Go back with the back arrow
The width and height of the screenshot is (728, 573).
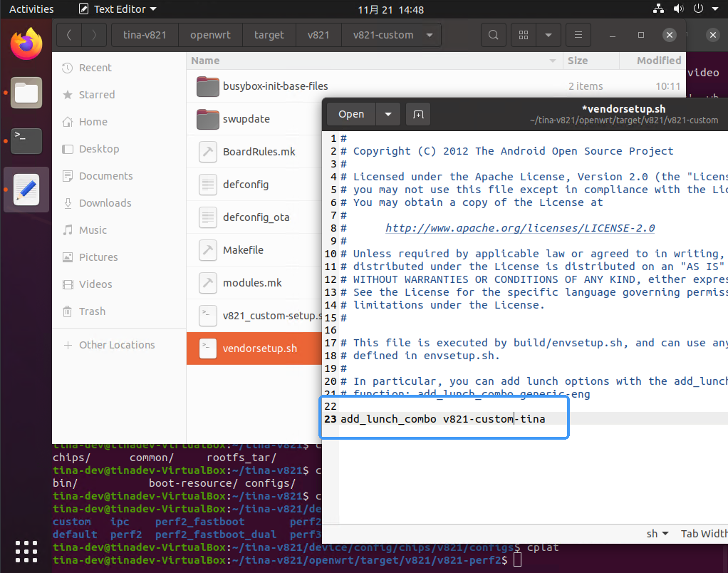click(x=68, y=35)
